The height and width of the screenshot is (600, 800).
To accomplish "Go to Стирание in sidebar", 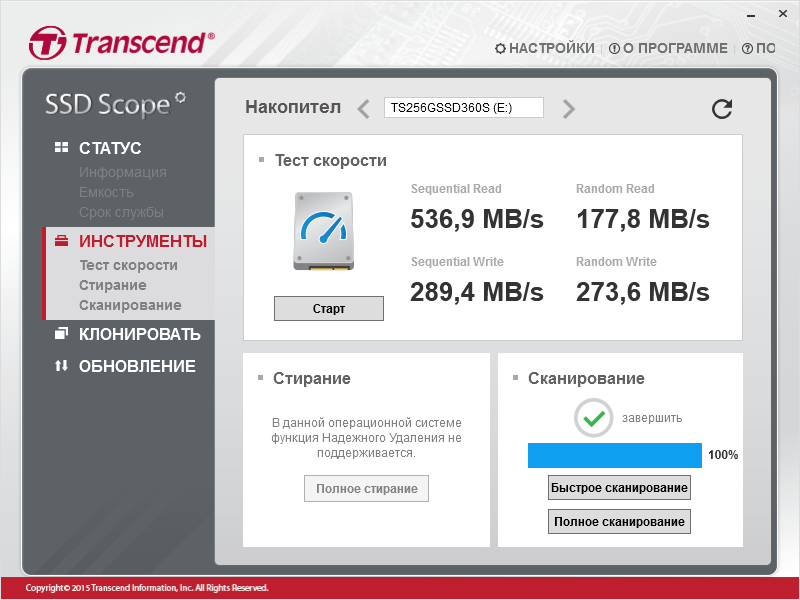I will point(113,285).
